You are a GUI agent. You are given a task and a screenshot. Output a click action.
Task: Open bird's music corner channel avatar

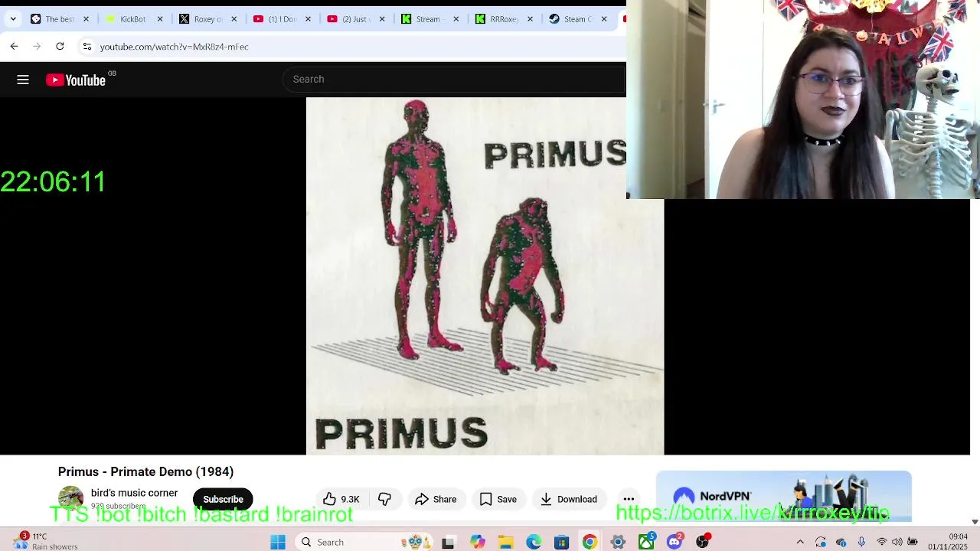70,498
